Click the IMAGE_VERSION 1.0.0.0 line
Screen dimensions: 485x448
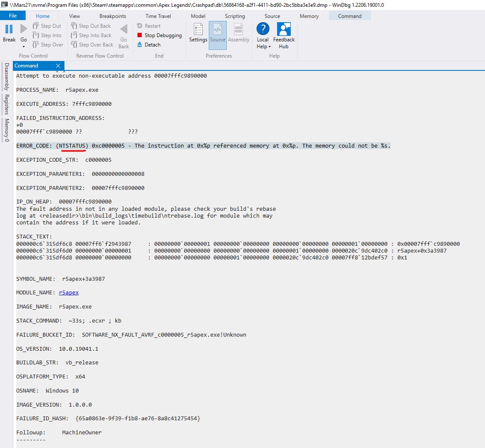click(x=54, y=405)
